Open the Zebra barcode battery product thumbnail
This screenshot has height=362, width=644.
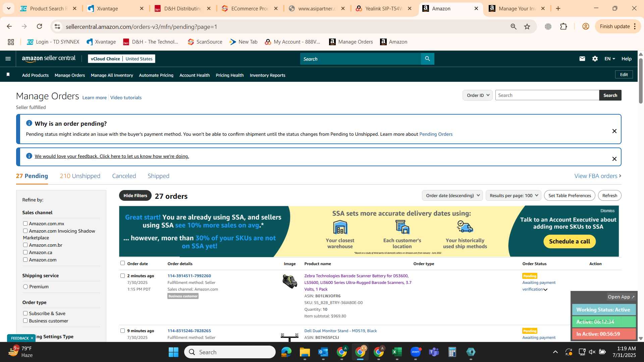[x=289, y=282]
